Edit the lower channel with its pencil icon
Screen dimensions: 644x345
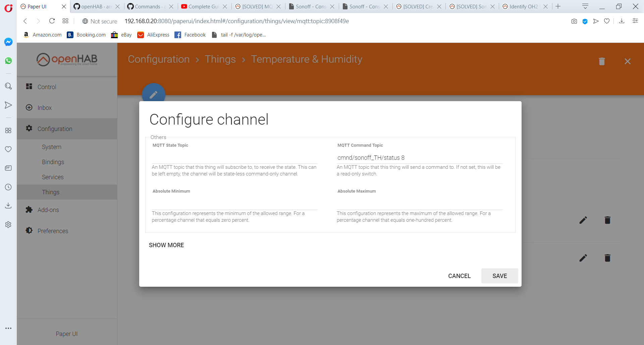(x=583, y=258)
